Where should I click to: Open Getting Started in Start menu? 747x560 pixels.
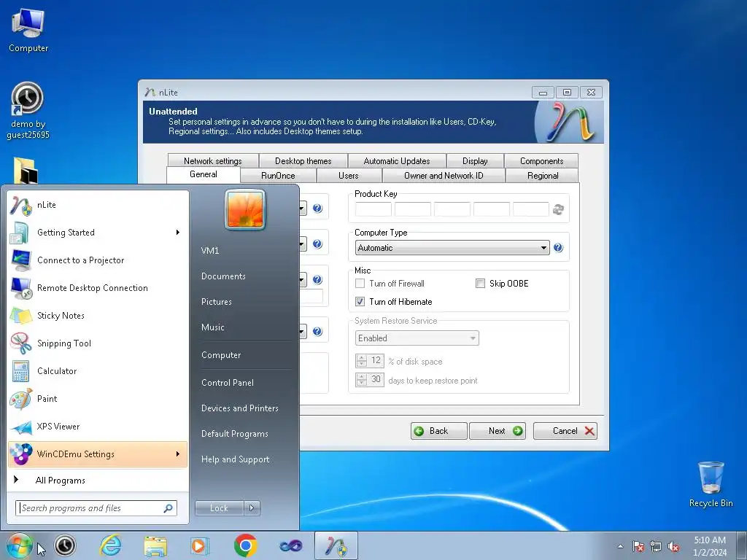point(98,233)
